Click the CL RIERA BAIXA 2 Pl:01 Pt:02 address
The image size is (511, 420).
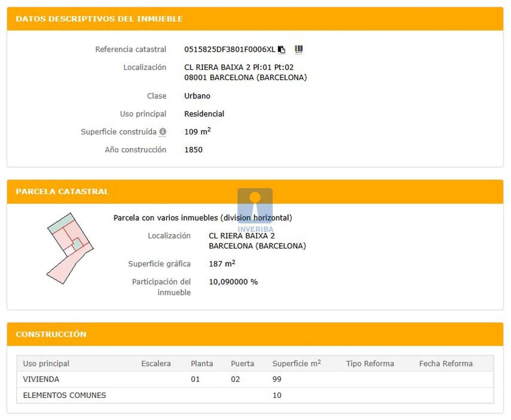pyautogui.click(x=239, y=67)
